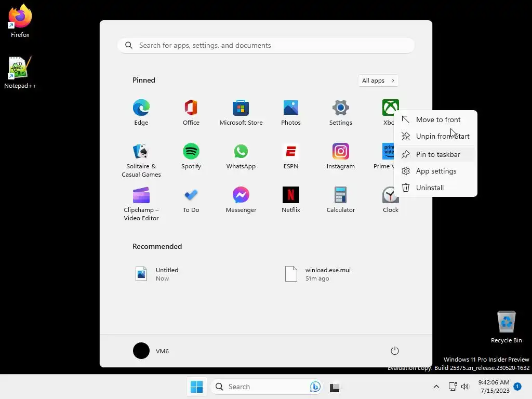
Task: Open the Settings pinned app
Action: pyautogui.click(x=341, y=113)
